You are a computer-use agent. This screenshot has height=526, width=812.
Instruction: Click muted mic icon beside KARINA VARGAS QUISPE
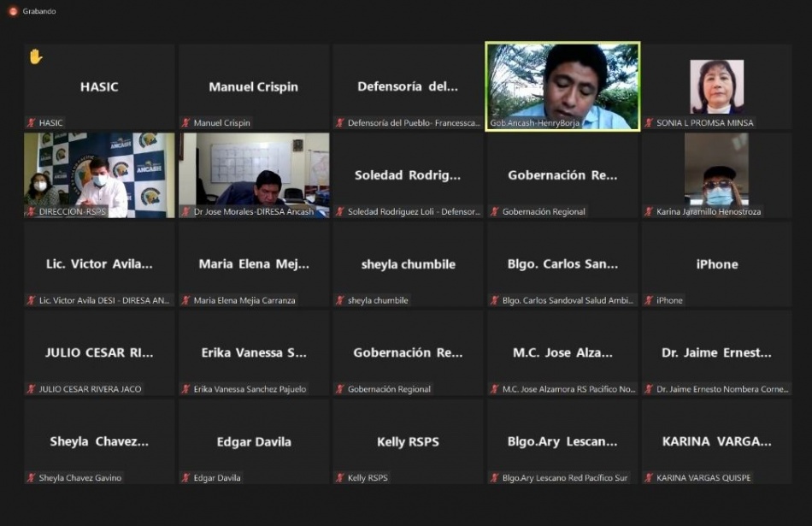pos(649,478)
